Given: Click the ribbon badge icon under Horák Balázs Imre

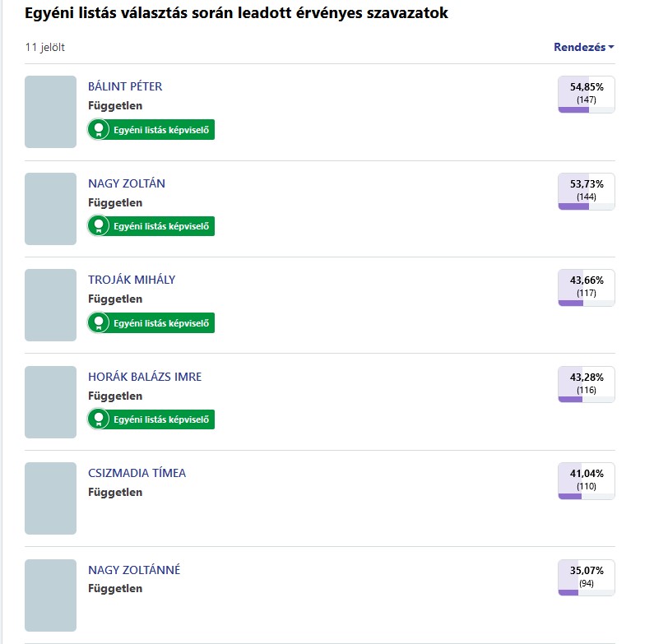Looking at the screenshot, I should [x=100, y=419].
